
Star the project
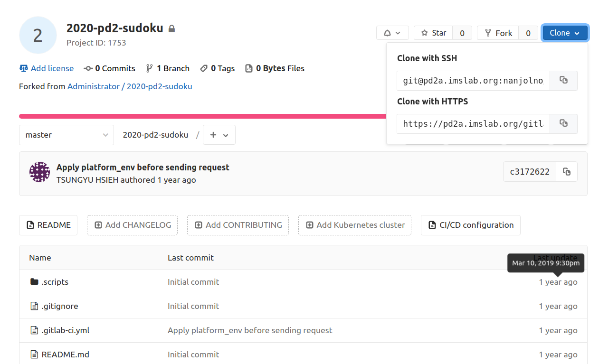433,33
